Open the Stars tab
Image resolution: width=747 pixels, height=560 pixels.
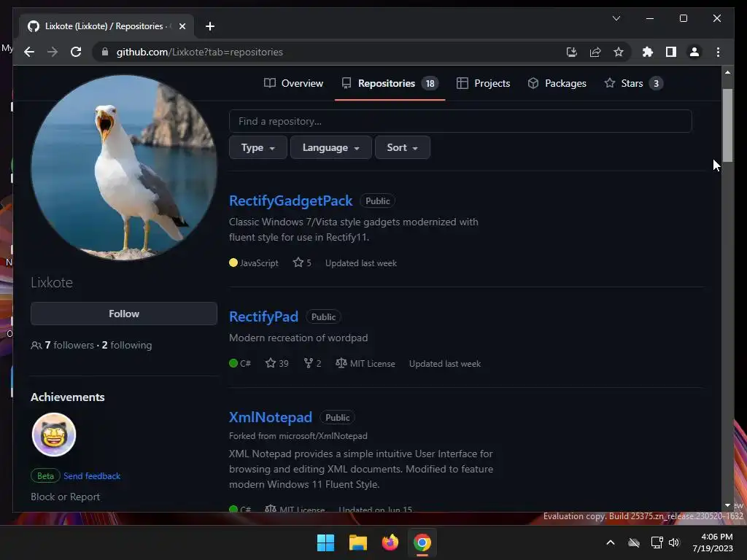pyautogui.click(x=633, y=83)
